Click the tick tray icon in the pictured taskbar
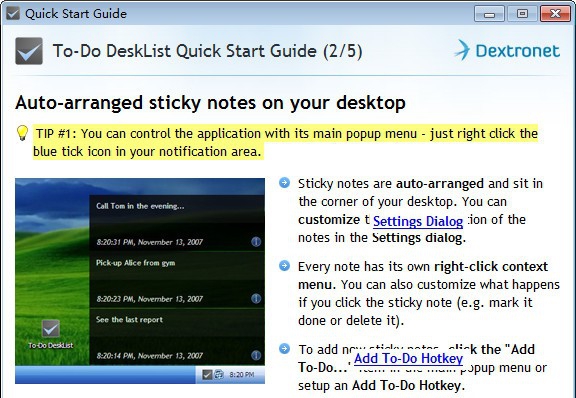The height and width of the screenshot is (398, 576). coord(207,374)
